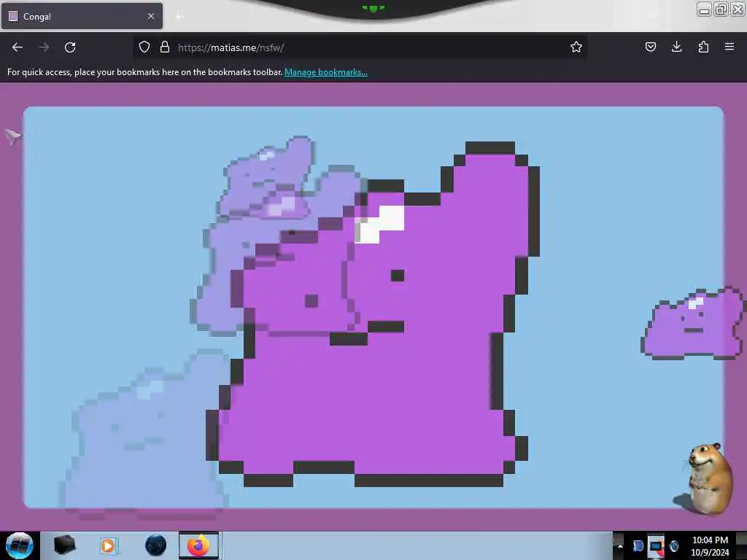Screen dimensions: 747x560
Task: Show site security info via padlock
Action: pyautogui.click(x=165, y=47)
